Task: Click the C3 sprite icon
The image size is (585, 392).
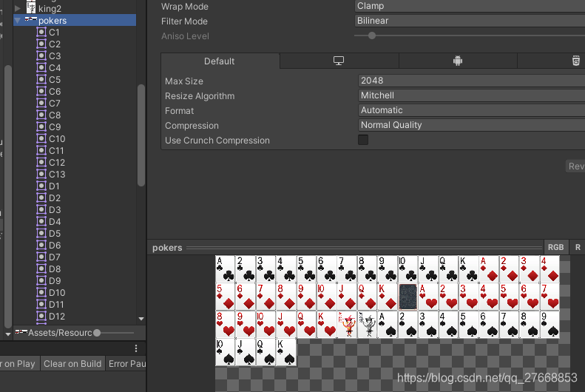Action: coord(41,55)
